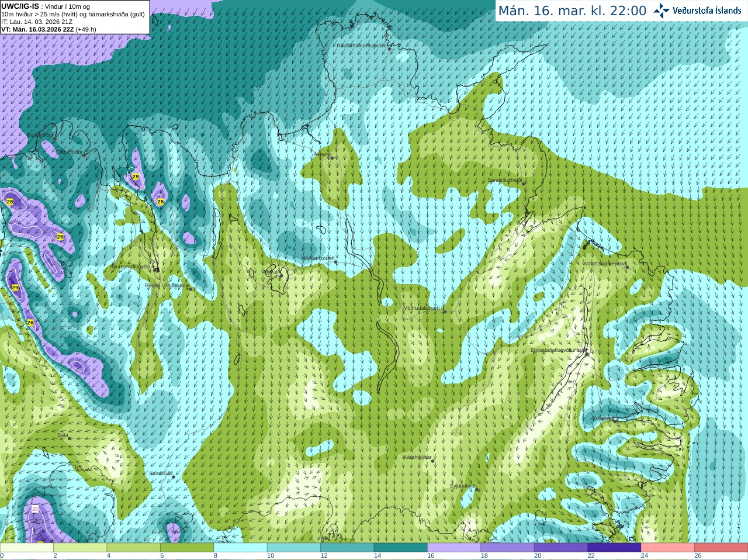This screenshot has height=560, width=748.
Task: Click the Eyjabakkar station label
Action: 463,486
